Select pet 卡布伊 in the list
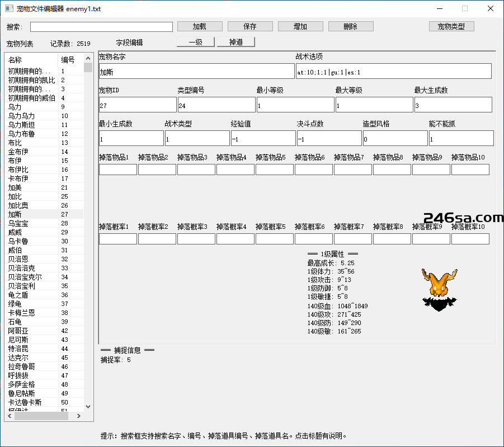 44,178
